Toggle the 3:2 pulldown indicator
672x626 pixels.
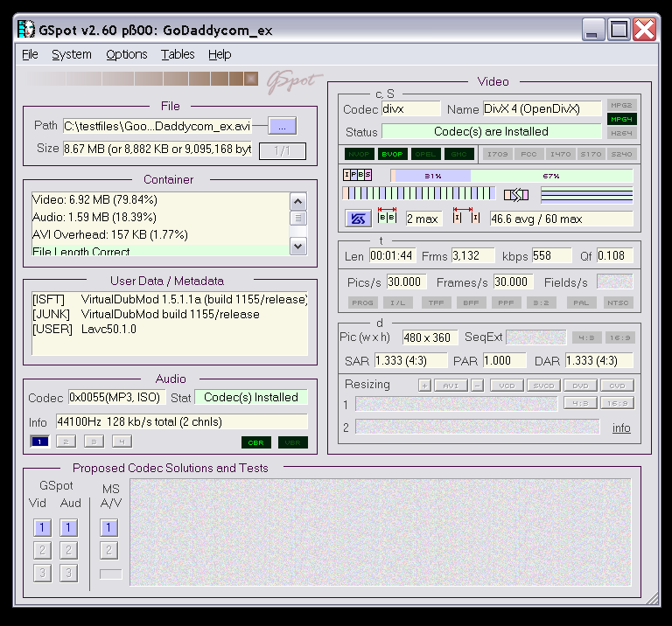click(542, 303)
